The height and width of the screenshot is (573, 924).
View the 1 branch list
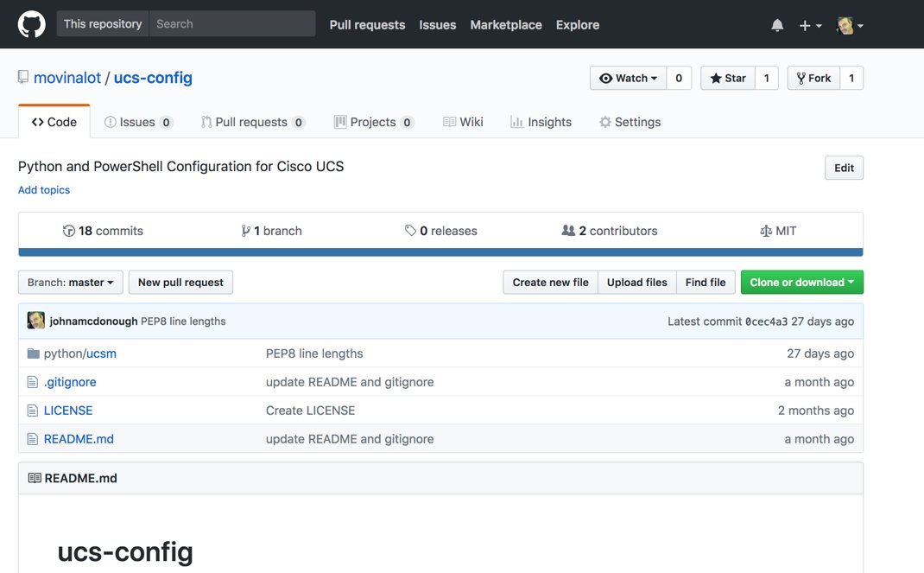click(272, 231)
